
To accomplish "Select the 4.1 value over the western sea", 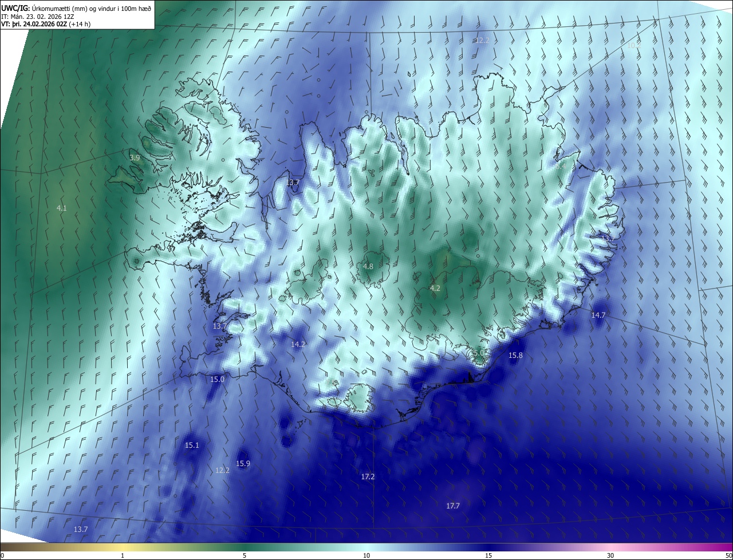I will click(62, 208).
